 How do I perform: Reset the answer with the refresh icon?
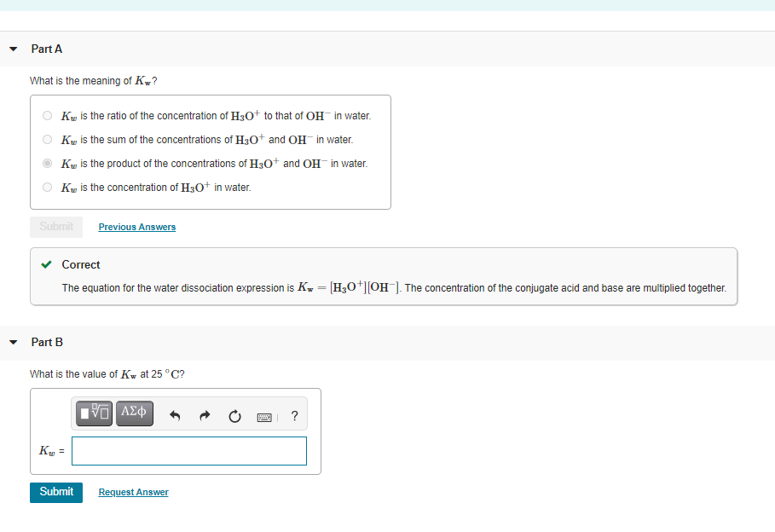coord(234,416)
